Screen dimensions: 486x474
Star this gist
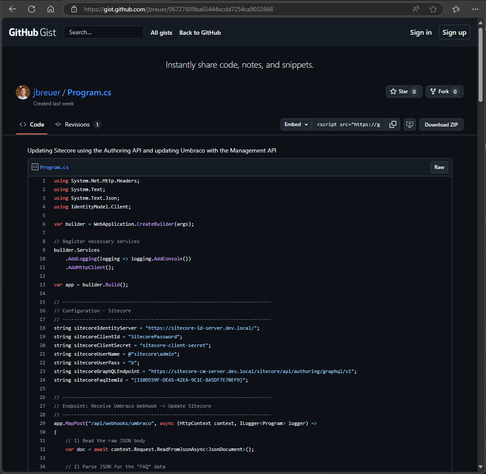[x=404, y=91]
